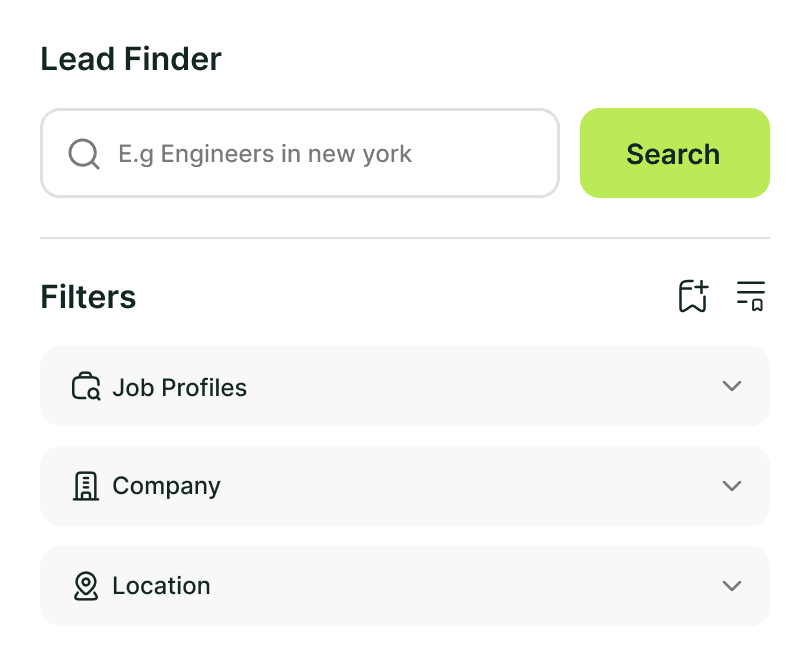Open the Location filter dropdown

click(x=732, y=586)
